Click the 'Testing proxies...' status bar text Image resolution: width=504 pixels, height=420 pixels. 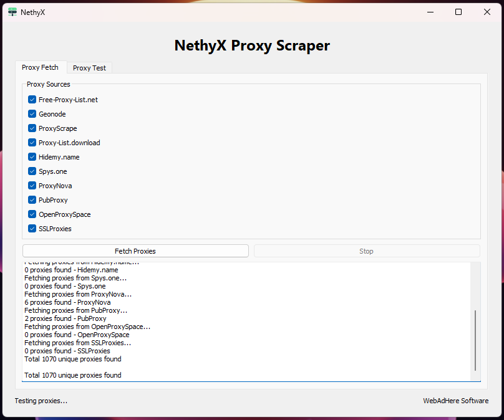[x=41, y=401]
